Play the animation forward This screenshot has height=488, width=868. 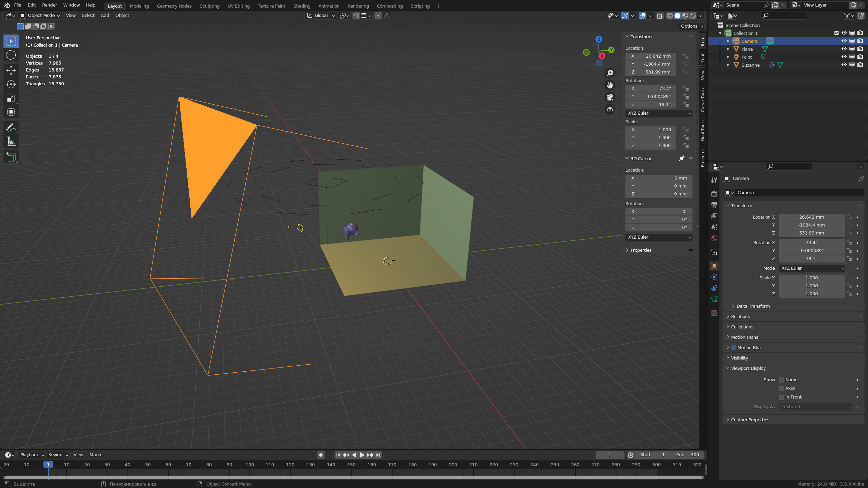click(362, 455)
